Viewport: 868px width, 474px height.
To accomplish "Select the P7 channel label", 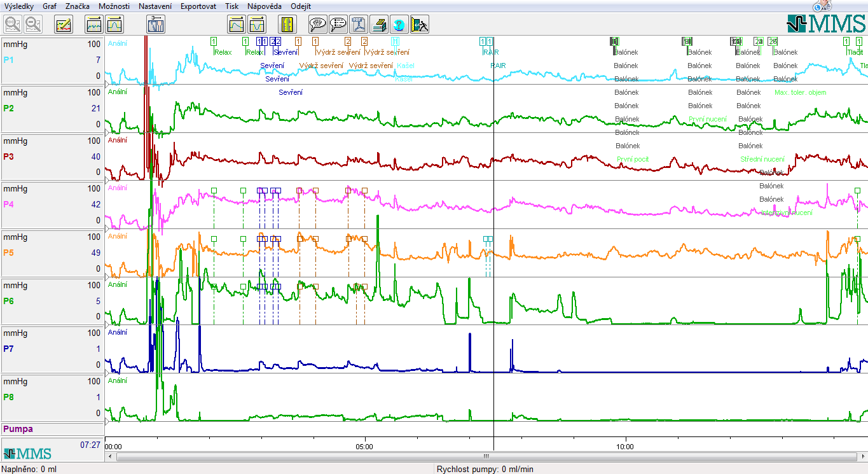I will point(8,349).
